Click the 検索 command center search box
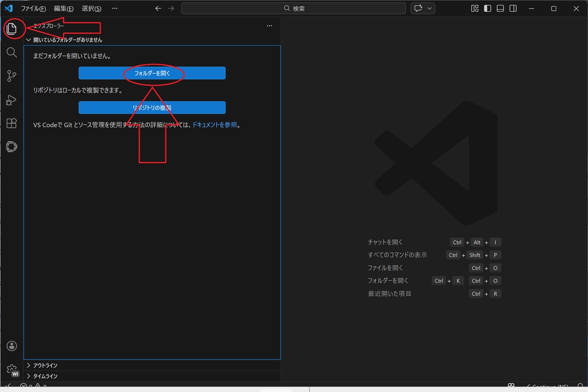588x392 pixels. click(293, 8)
